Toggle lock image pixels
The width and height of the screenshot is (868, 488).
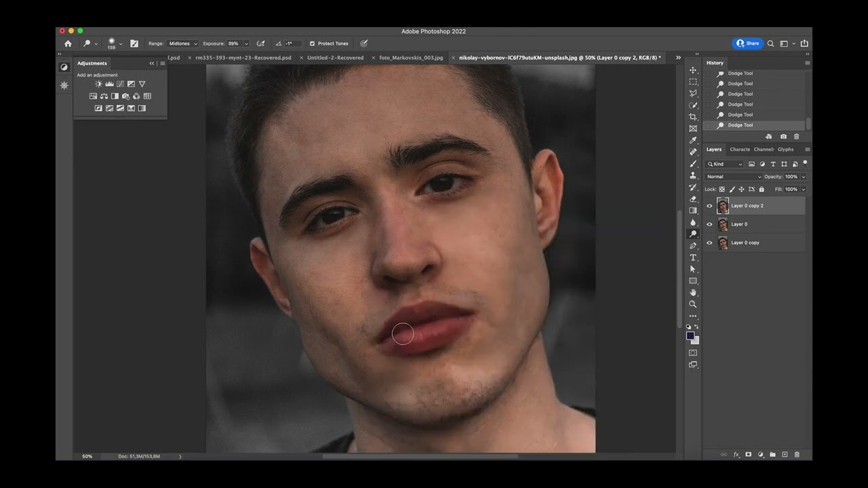731,189
